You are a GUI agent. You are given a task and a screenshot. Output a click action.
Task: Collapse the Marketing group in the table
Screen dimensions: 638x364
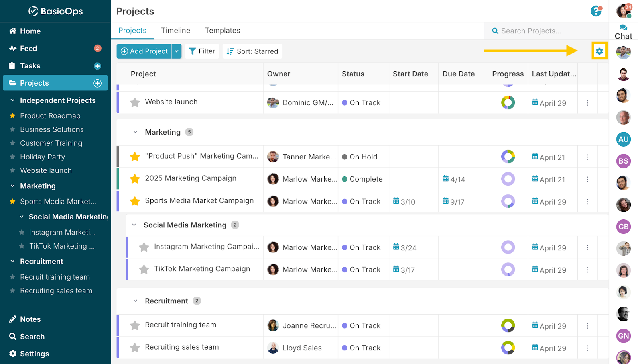[x=135, y=132]
